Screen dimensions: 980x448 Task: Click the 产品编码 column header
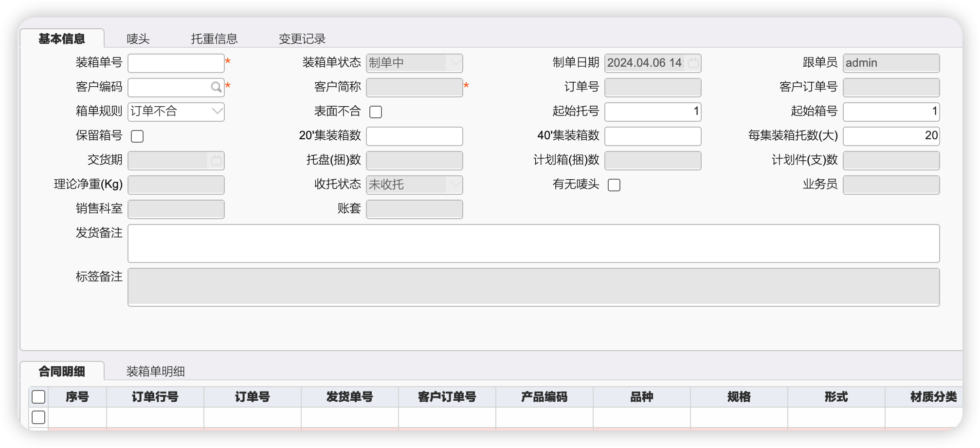pos(544,397)
